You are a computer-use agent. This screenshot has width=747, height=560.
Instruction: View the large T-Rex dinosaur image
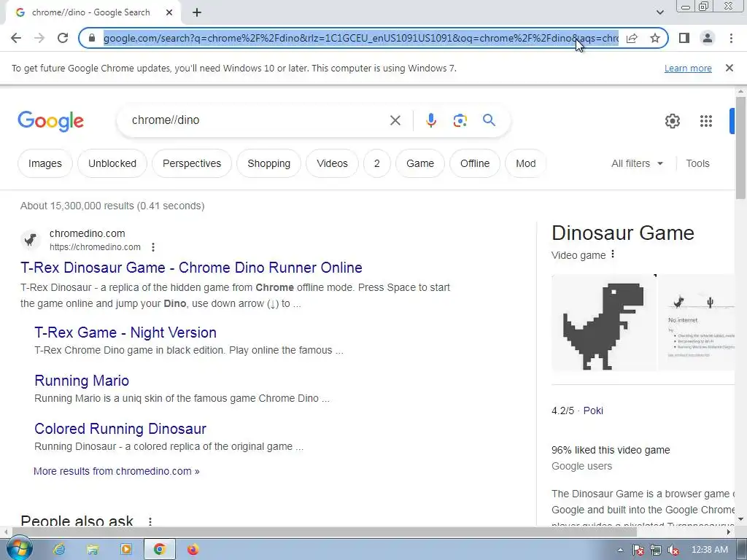(603, 322)
